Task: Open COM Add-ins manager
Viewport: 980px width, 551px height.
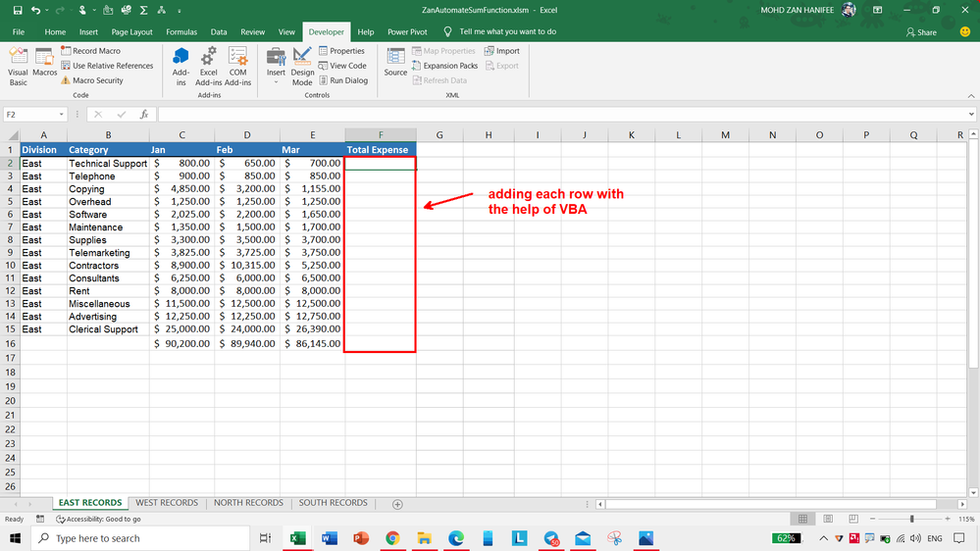Action: coord(237,67)
